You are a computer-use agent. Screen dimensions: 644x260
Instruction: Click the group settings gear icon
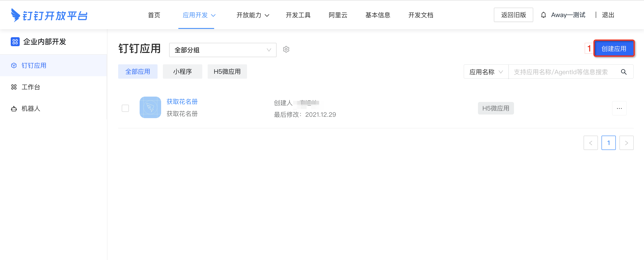point(286,49)
